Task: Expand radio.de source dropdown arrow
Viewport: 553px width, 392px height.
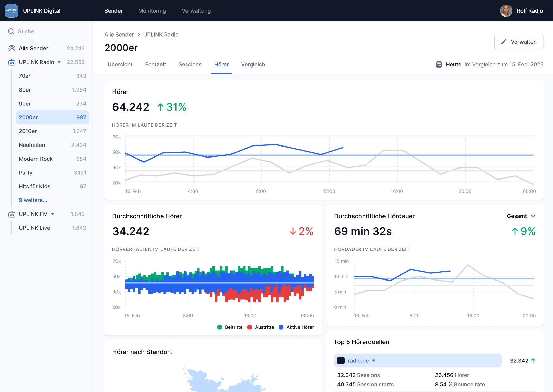Action: (x=374, y=361)
